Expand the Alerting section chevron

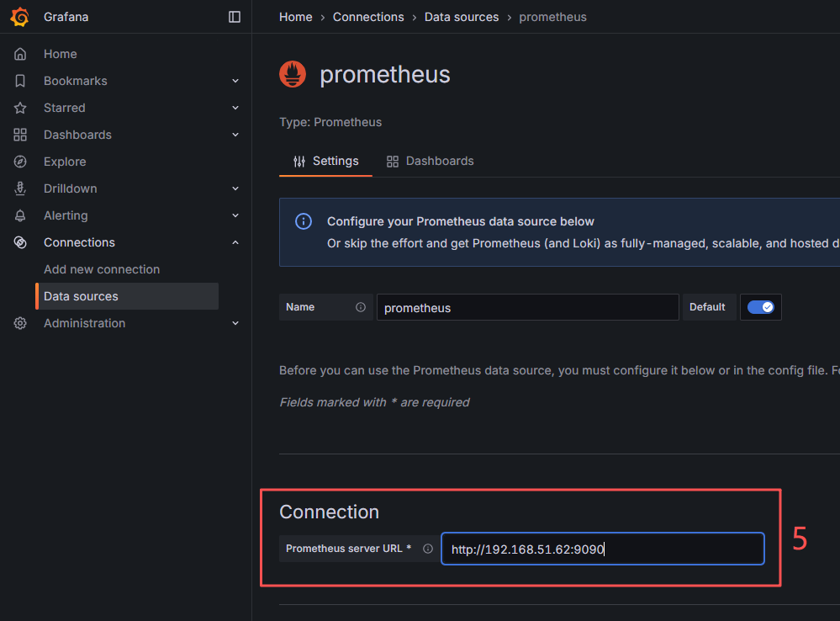coord(235,215)
